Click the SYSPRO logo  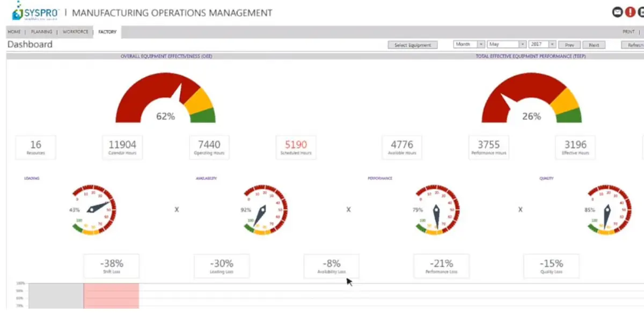[35, 11]
